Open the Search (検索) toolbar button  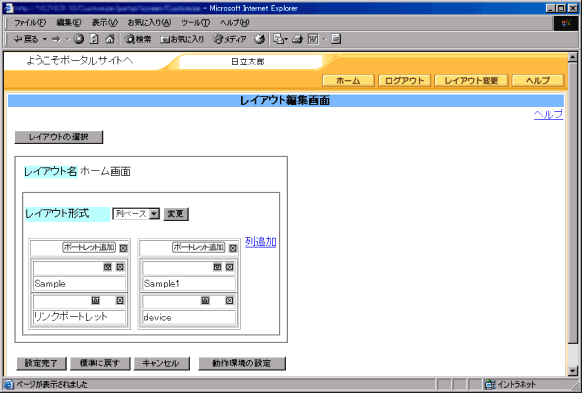pyautogui.click(x=138, y=39)
